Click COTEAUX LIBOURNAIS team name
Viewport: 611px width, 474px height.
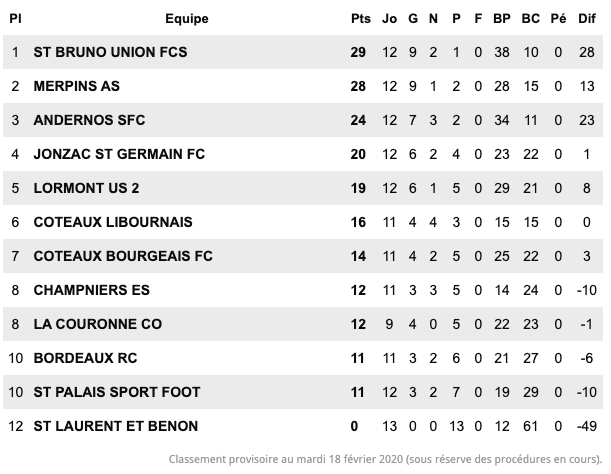pyautogui.click(x=113, y=222)
